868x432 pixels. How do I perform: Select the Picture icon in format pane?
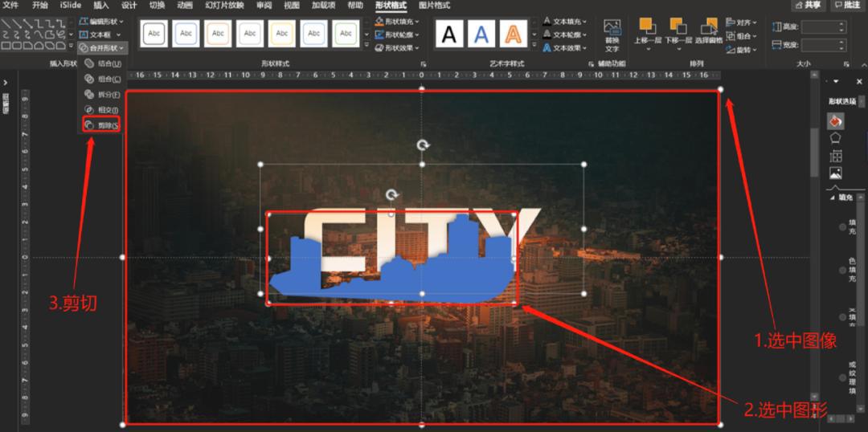click(x=836, y=173)
